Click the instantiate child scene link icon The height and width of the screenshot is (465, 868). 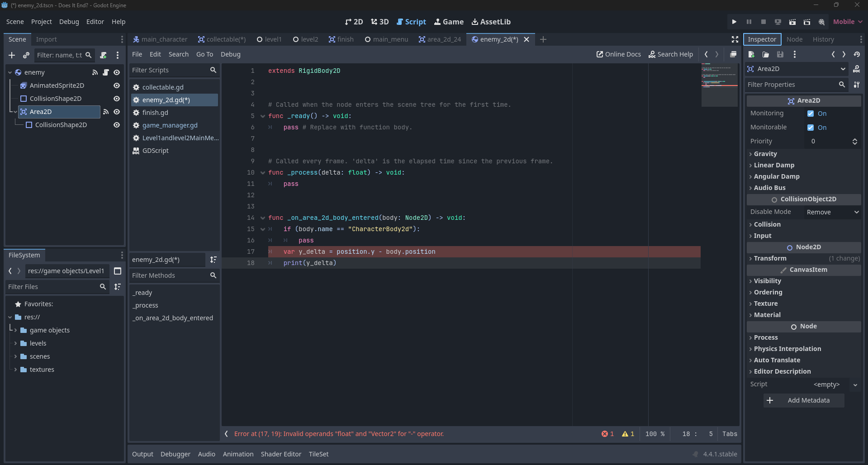pyautogui.click(x=26, y=55)
